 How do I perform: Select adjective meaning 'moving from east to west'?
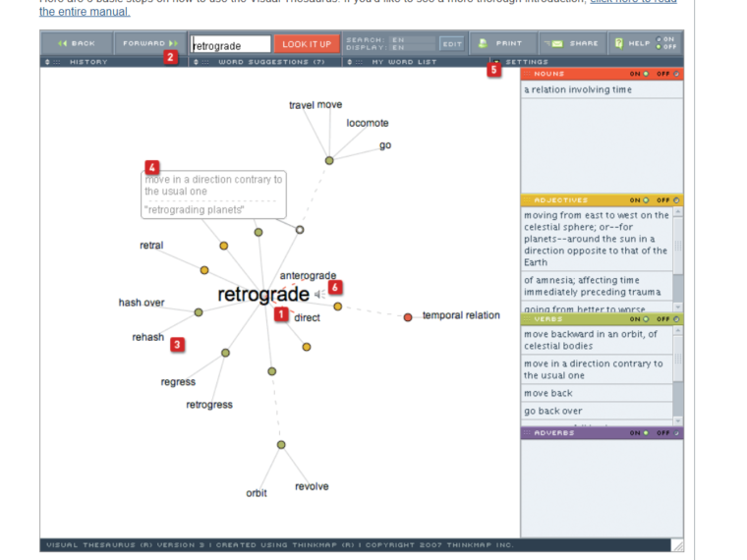(x=597, y=239)
